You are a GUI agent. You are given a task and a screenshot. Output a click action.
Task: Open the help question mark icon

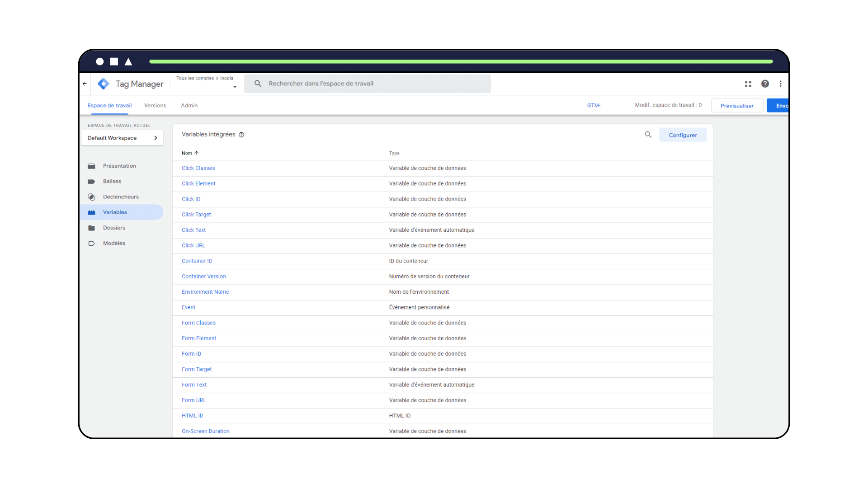[x=765, y=84]
